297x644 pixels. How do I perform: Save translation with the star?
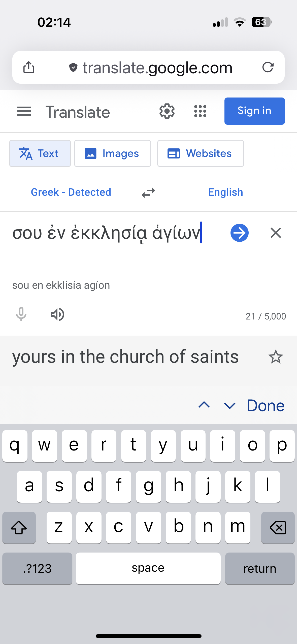[x=276, y=357]
